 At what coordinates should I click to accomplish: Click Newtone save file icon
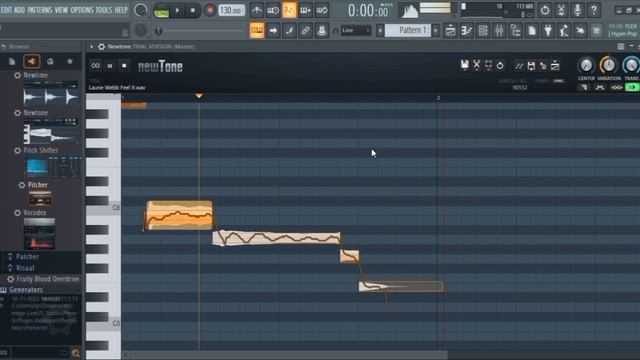click(464, 65)
